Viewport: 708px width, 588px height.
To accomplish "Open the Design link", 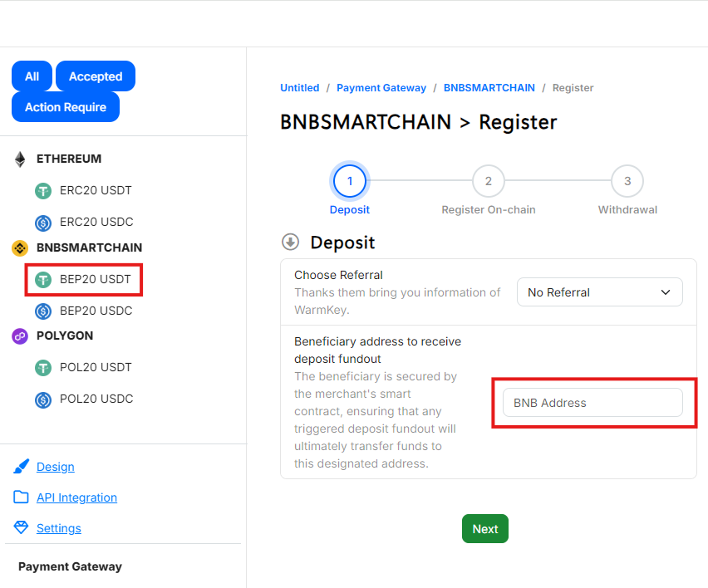I will click(x=56, y=467).
